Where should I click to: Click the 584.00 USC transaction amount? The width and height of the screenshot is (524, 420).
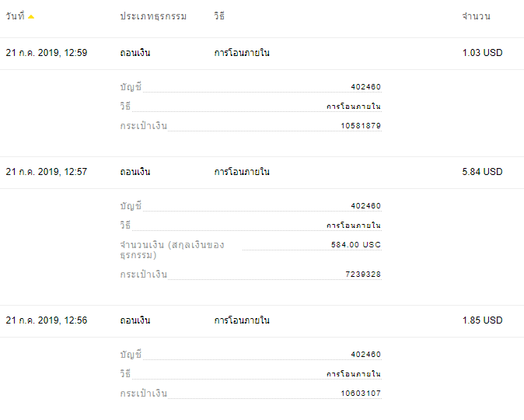(x=356, y=245)
